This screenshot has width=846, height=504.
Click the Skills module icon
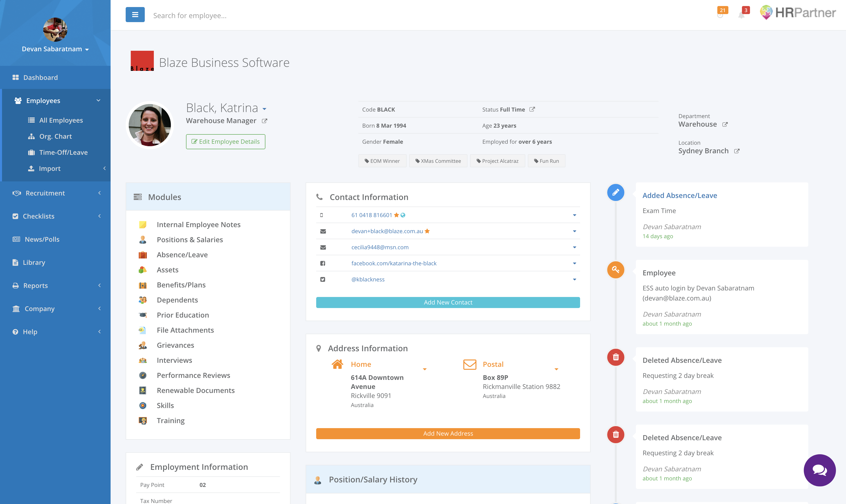point(143,405)
